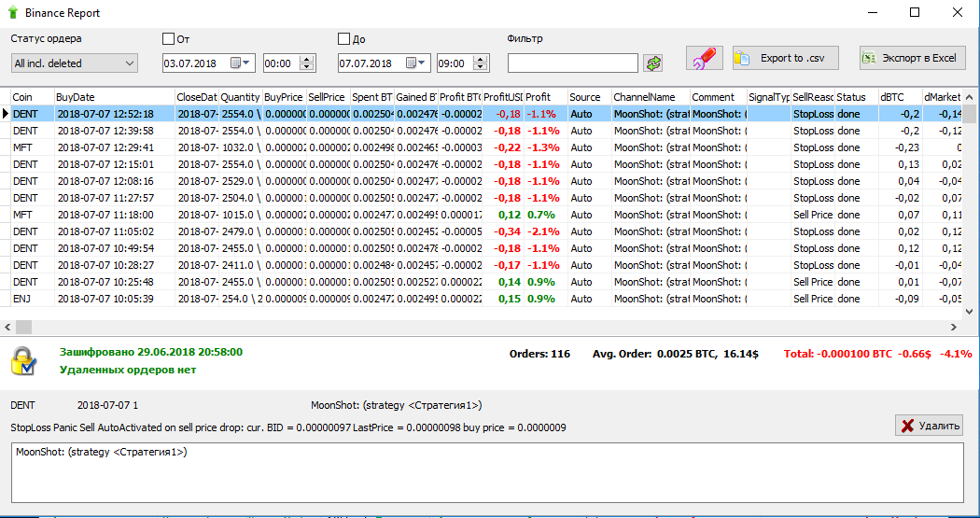Sort by the Profit column header
980x518 pixels.
pyautogui.click(x=546, y=97)
